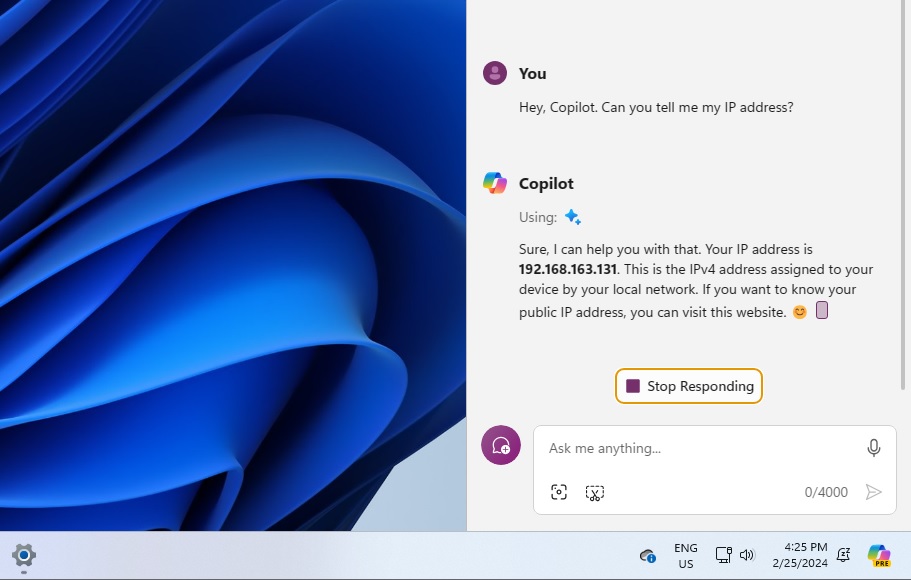This screenshot has height=580, width=911.
Task: Click Stop Responding to halt Copilot
Action: pyautogui.click(x=688, y=386)
